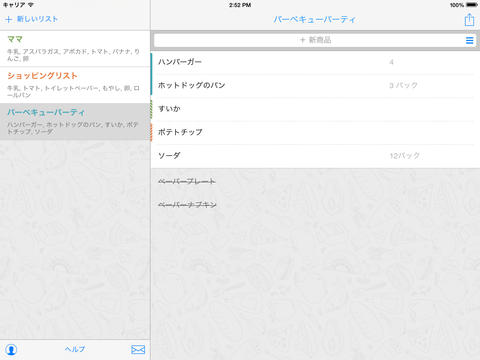Open the ヘルプ help link
Screen dimensions: 480x360
(x=75, y=349)
